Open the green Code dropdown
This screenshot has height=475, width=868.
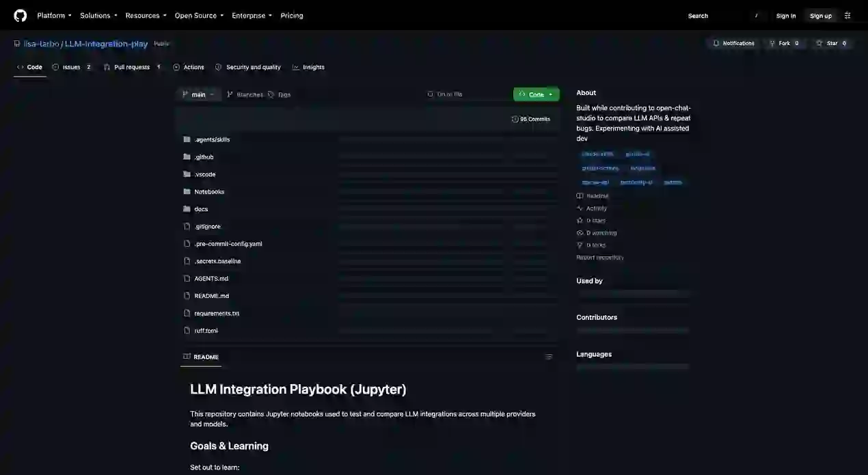click(x=537, y=94)
